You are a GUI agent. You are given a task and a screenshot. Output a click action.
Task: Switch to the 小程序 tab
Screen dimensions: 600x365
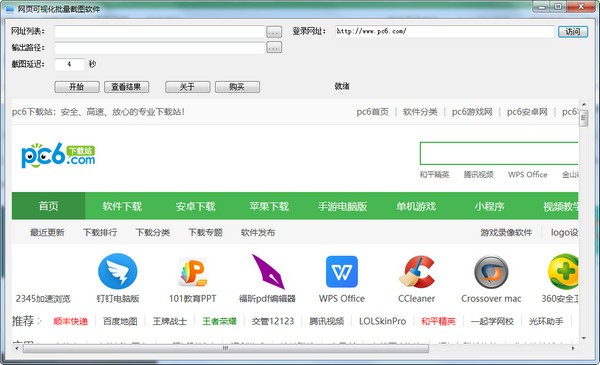coord(489,207)
